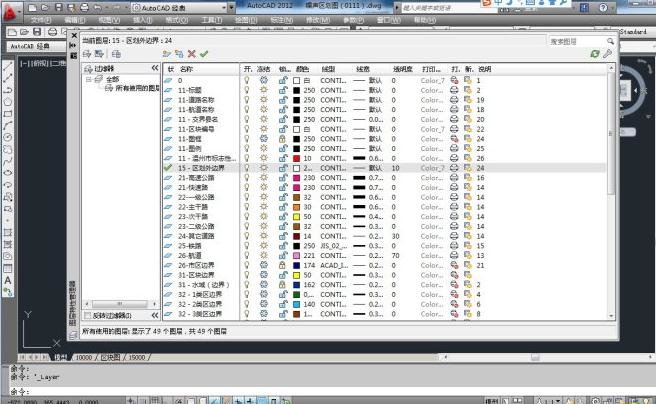
Task: Click the 搜索图层 search field
Action: tap(577, 41)
